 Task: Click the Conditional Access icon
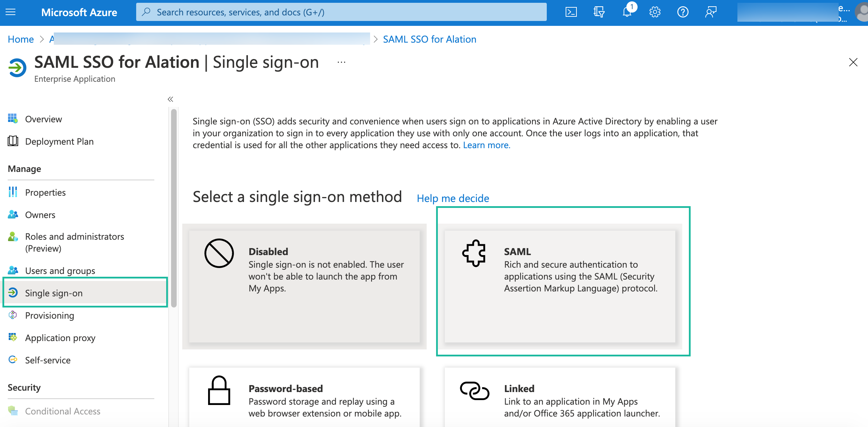coord(13,411)
